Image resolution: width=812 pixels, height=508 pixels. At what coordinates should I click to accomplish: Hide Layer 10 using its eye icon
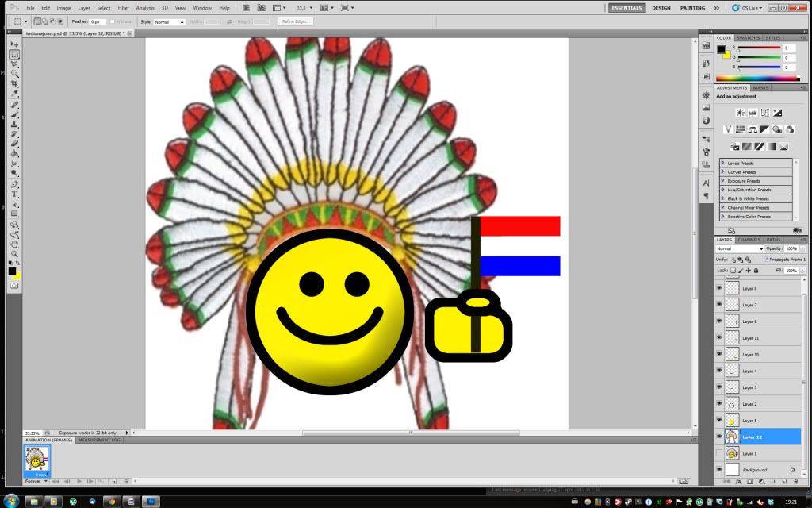(x=718, y=354)
